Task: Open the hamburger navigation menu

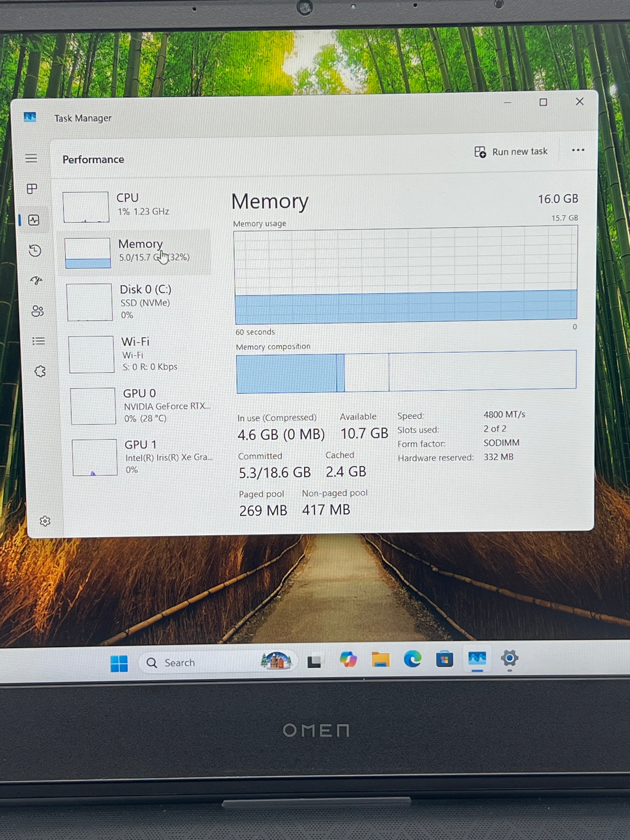Action: coord(31,158)
